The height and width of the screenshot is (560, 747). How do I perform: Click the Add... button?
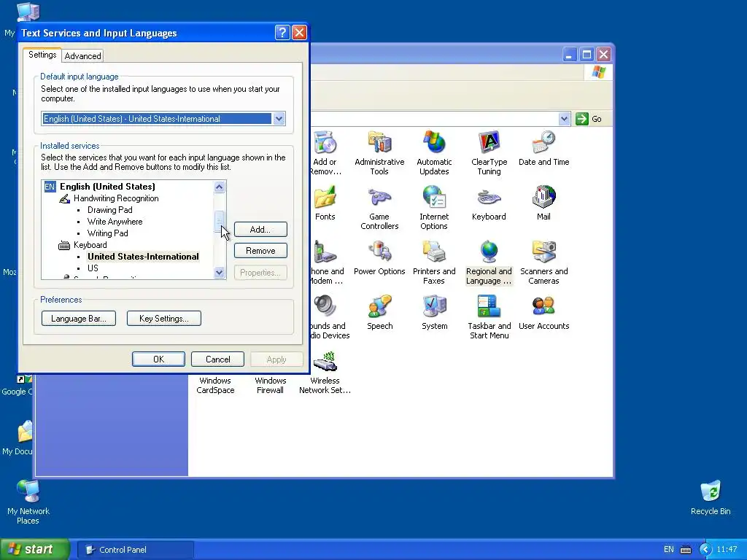260,230
